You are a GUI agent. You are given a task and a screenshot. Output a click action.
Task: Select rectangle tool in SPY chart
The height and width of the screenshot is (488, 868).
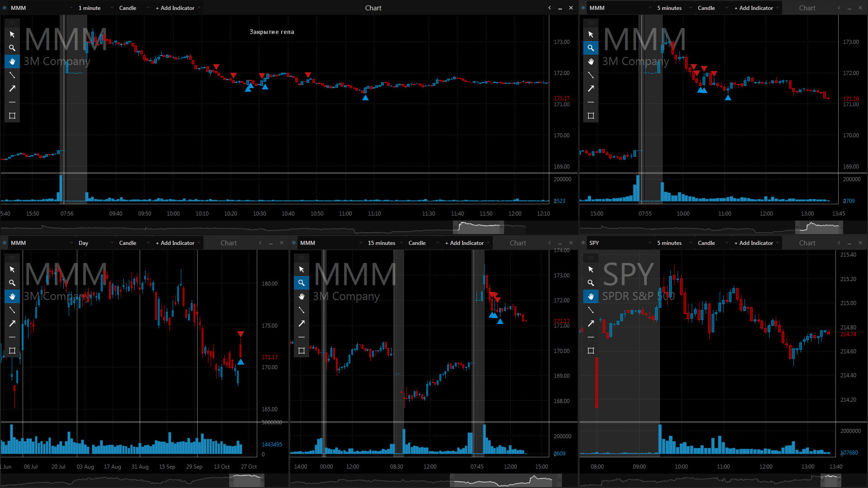pyautogui.click(x=591, y=351)
